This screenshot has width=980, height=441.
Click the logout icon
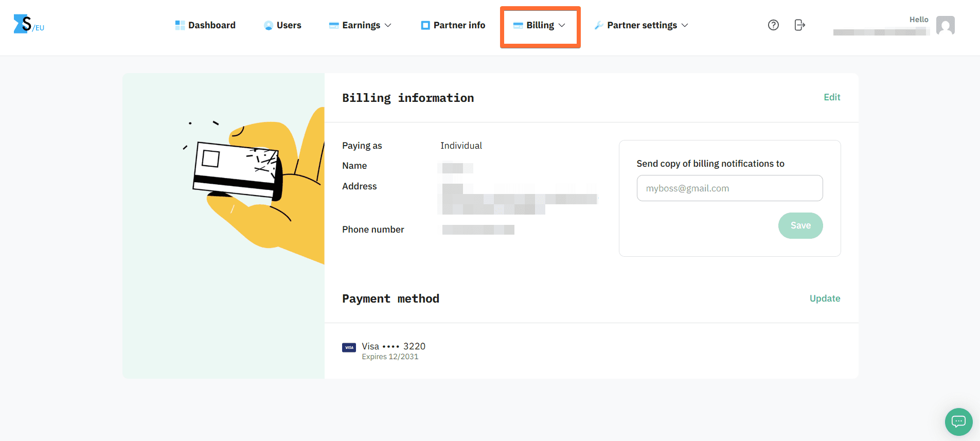pyautogui.click(x=799, y=25)
